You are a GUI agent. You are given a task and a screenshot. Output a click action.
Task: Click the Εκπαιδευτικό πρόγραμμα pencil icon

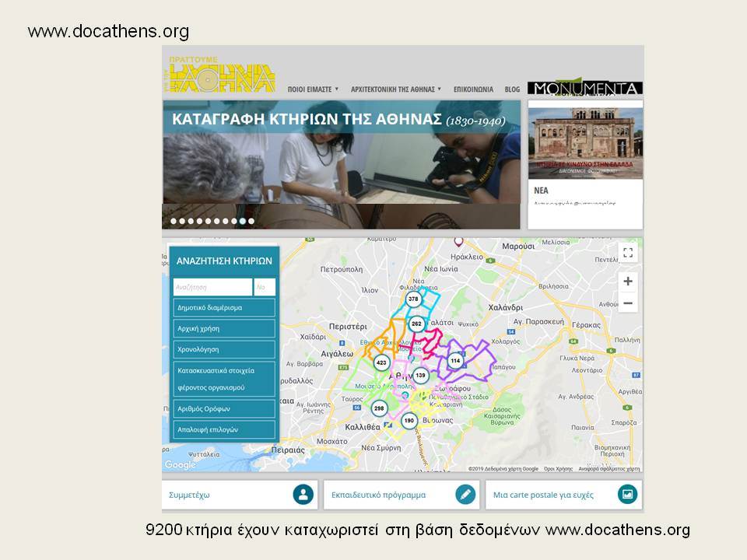pyautogui.click(x=465, y=495)
